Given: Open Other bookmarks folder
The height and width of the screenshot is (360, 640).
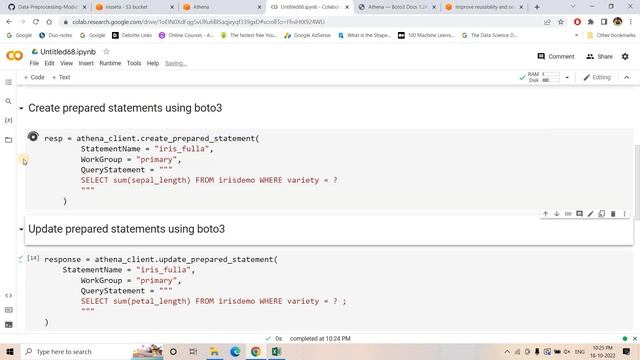Looking at the screenshot, I should point(611,36).
